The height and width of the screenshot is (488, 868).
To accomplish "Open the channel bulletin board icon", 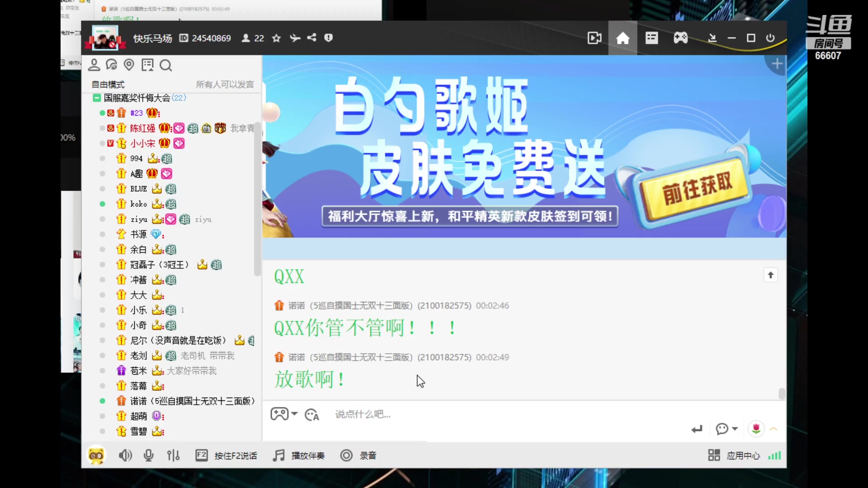I will coord(147,65).
